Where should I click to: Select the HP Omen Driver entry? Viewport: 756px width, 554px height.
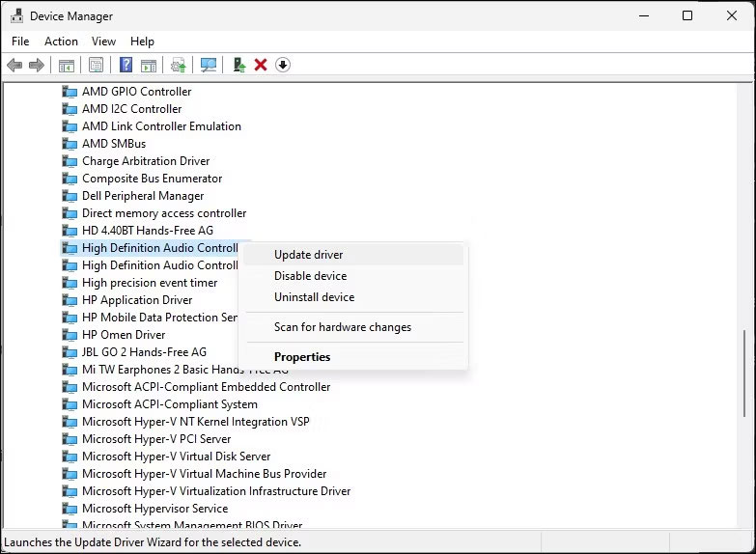pos(124,335)
